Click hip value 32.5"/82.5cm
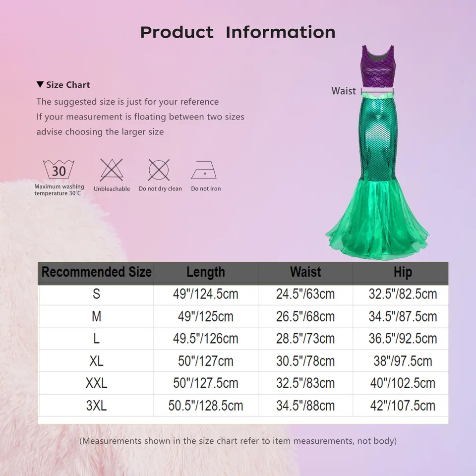Screen dimensions: 476x476 pyautogui.click(x=403, y=294)
